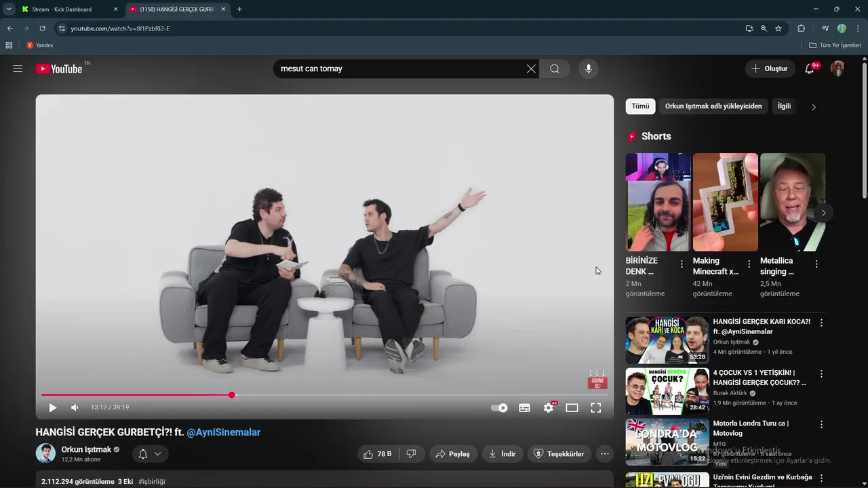Start voice search with microphone
868x488 pixels.
(x=589, y=68)
